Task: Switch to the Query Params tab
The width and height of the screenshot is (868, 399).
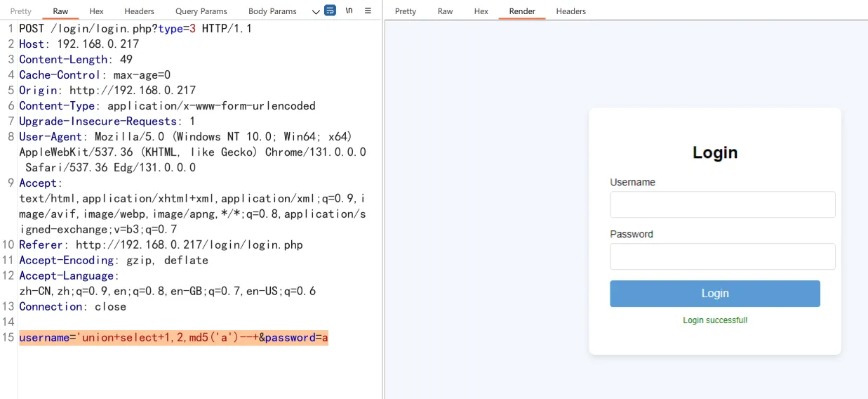Action: (x=201, y=11)
